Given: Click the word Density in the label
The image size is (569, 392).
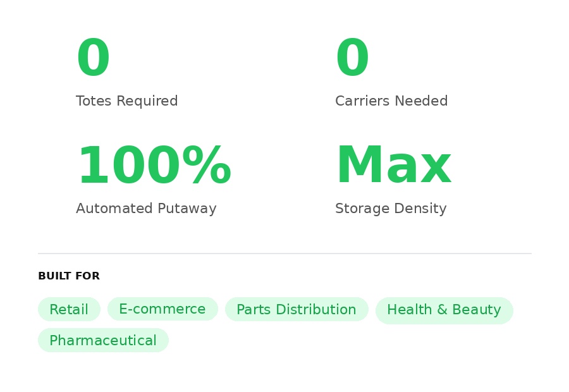Looking at the screenshot, I should 420,209.
